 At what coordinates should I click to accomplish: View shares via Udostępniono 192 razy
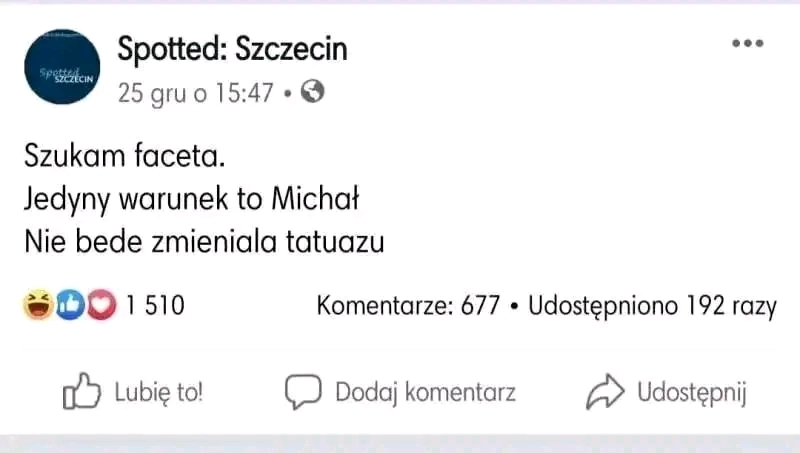pos(652,306)
